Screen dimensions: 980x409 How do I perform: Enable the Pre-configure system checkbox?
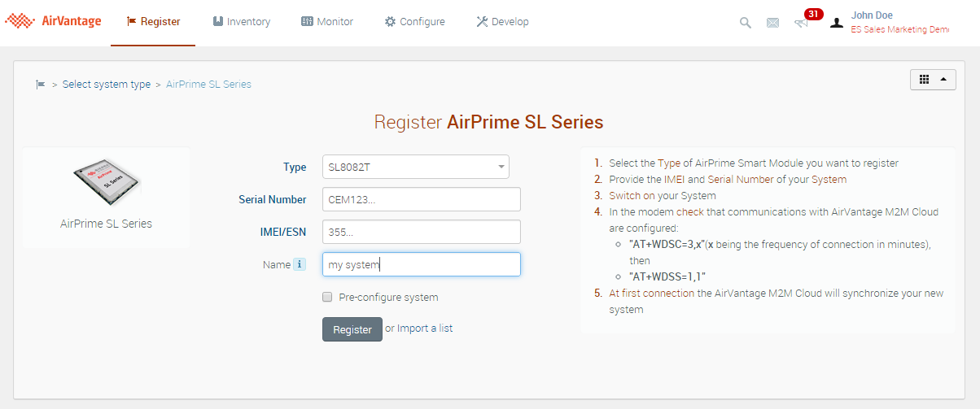[x=327, y=297]
